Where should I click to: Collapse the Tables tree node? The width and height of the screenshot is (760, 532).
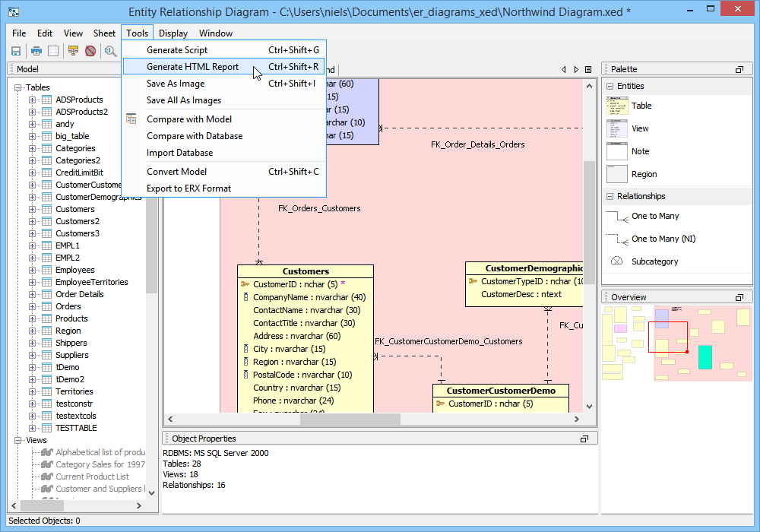[18, 87]
